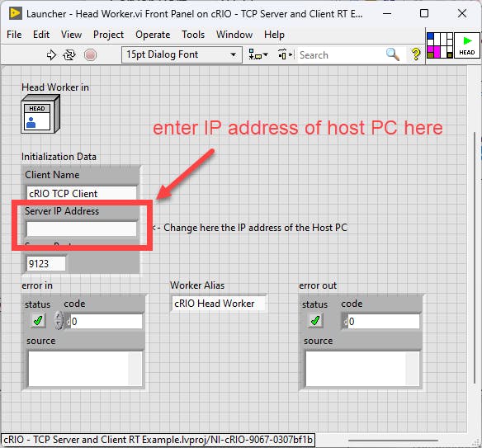Open the Align Objects toolbar menu
This screenshot has height=448, width=482.
click(x=258, y=54)
